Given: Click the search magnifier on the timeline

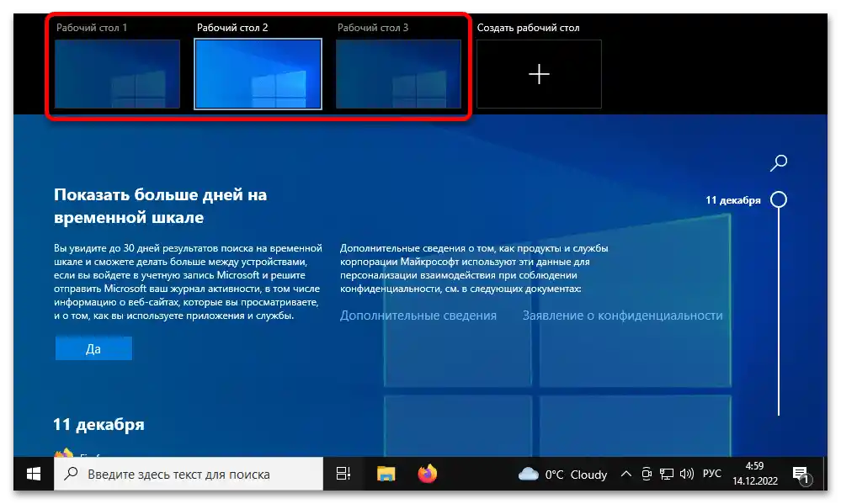Looking at the screenshot, I should click(x=779, y=162).
